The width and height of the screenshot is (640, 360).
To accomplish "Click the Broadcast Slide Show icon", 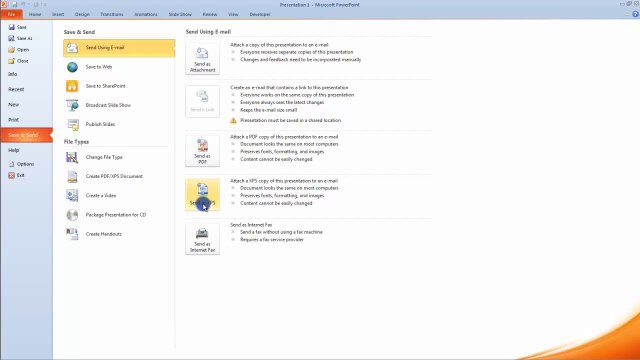I will click(72, 105).
